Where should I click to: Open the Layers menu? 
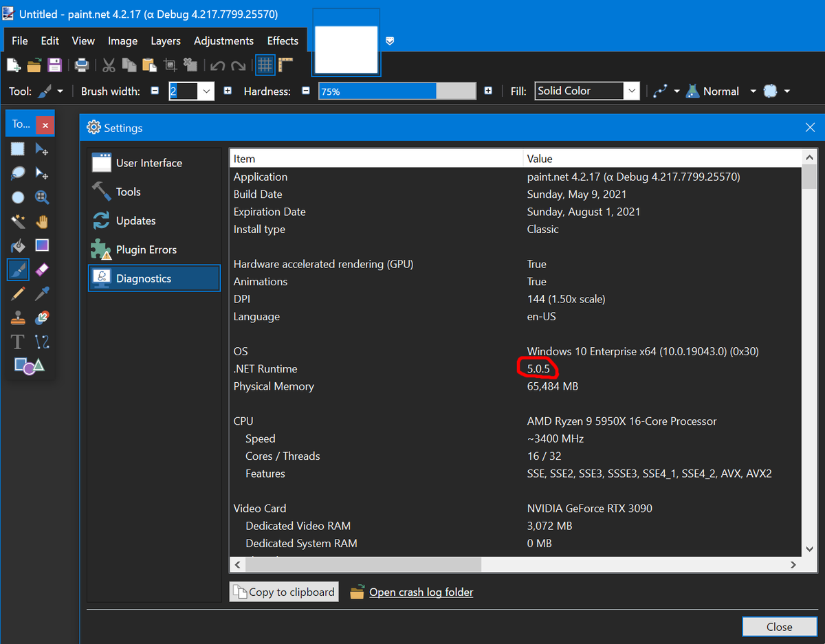tap(166, 41)
